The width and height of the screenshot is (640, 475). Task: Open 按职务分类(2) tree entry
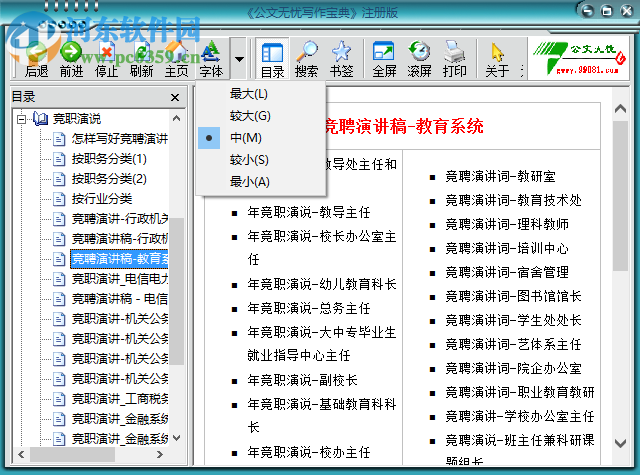[x=109, y=179]
